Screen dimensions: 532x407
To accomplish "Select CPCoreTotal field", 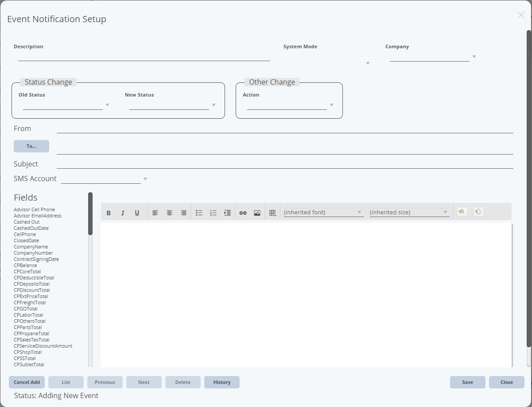I will tap(27, 271).
